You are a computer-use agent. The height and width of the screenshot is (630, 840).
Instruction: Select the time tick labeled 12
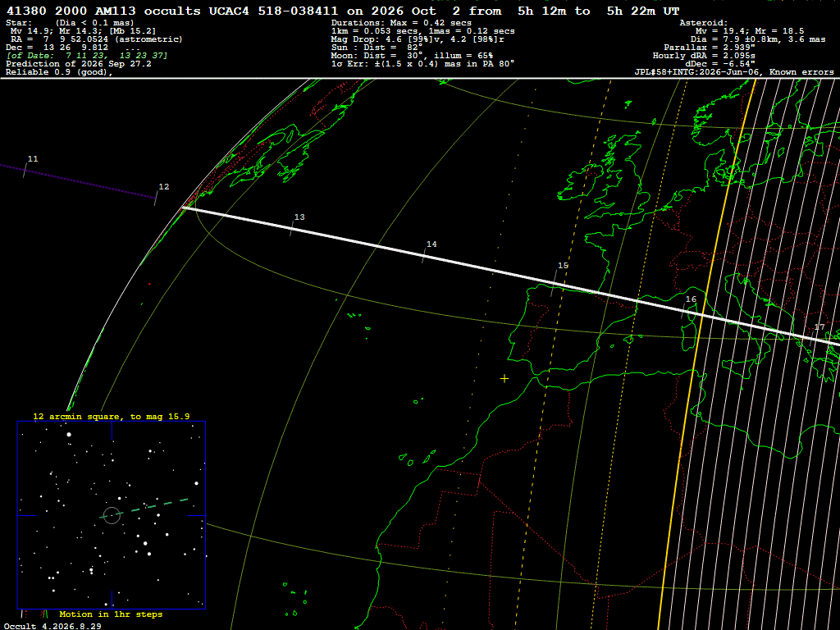tap(164, 187)
